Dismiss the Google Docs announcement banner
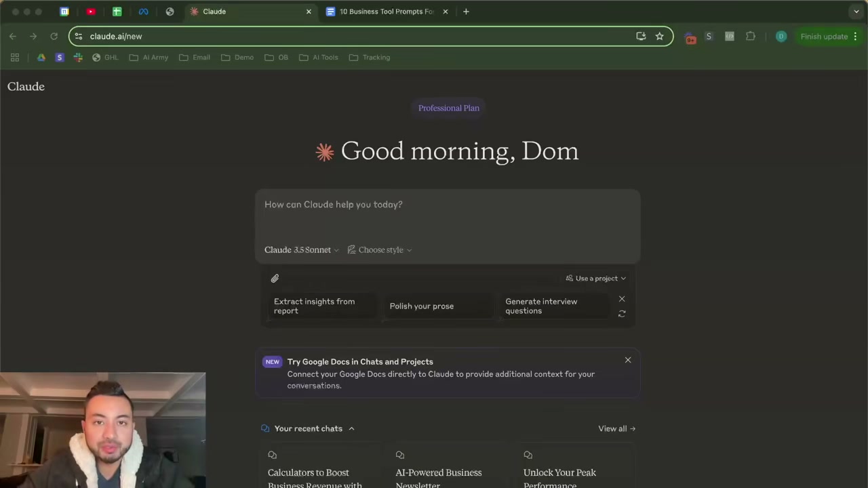Screen dimensions: 868x488 tap(627, 360)
